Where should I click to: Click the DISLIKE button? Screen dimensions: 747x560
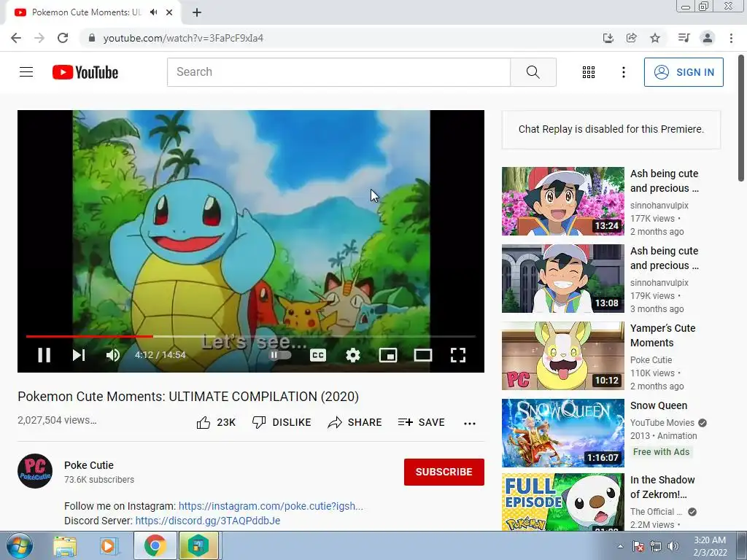pos(282,422)
